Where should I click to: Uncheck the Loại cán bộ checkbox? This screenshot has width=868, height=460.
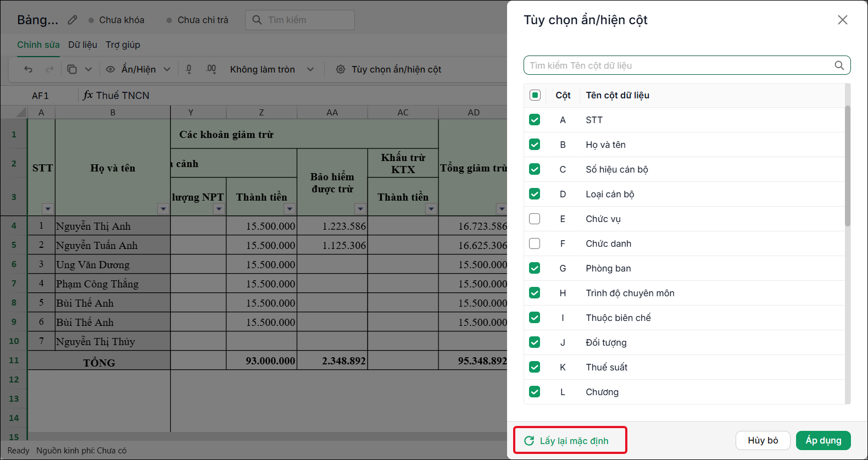pos(535,194)
